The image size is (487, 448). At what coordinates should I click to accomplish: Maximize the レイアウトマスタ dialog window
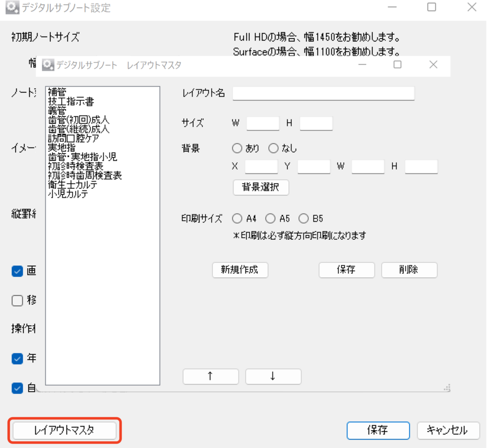point(398,65)
